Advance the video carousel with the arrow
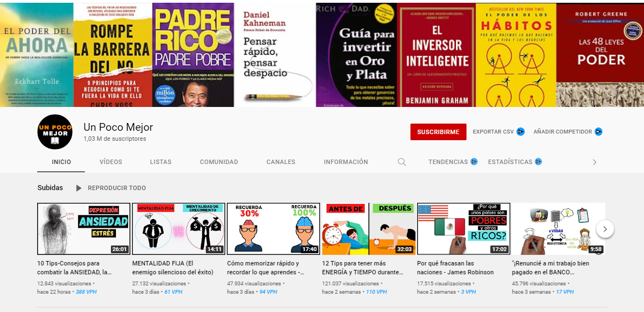The image size is (644, 312). tap(605, 229)
